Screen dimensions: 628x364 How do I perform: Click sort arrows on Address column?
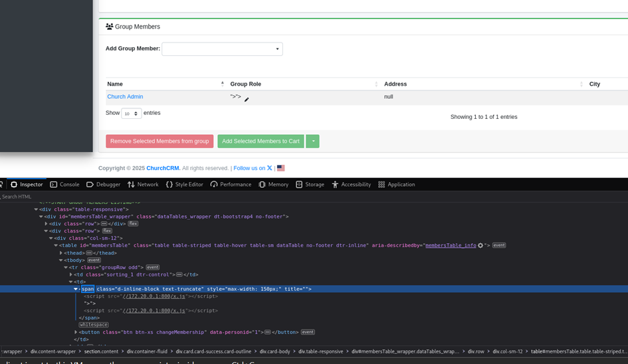581,84
